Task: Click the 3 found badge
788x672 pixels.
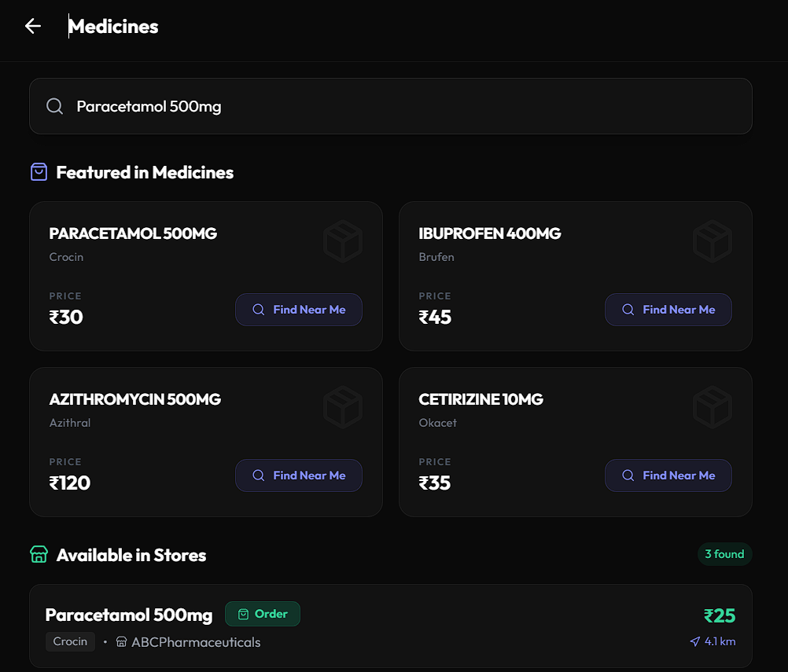Action: pos(724,554)
